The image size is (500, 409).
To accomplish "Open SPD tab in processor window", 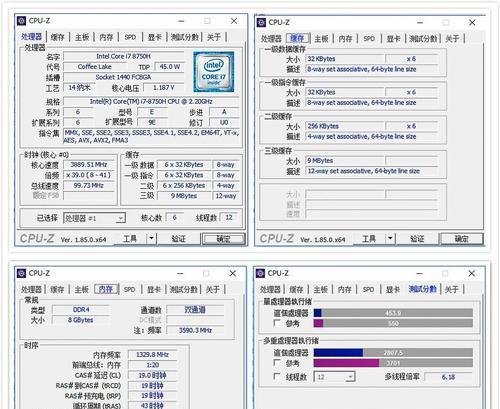I will (x=130, y=37).
